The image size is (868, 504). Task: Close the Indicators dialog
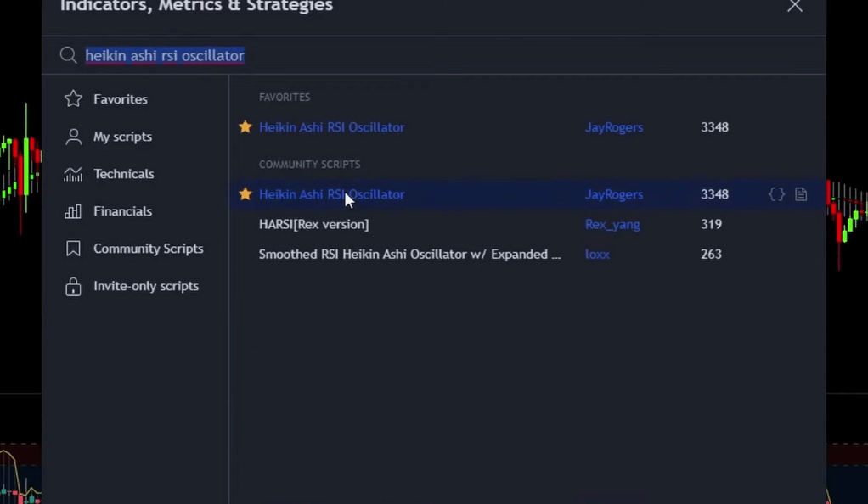click(x=795, y=6)
